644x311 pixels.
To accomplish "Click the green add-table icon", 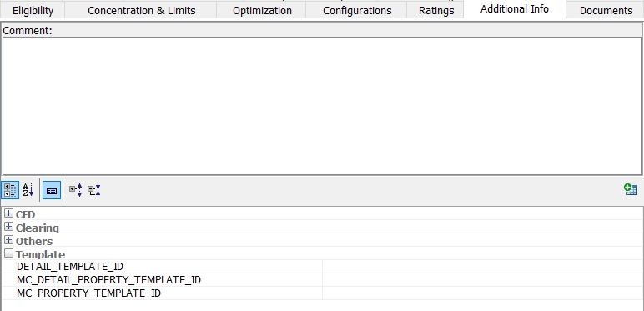I will coord(631,189).
